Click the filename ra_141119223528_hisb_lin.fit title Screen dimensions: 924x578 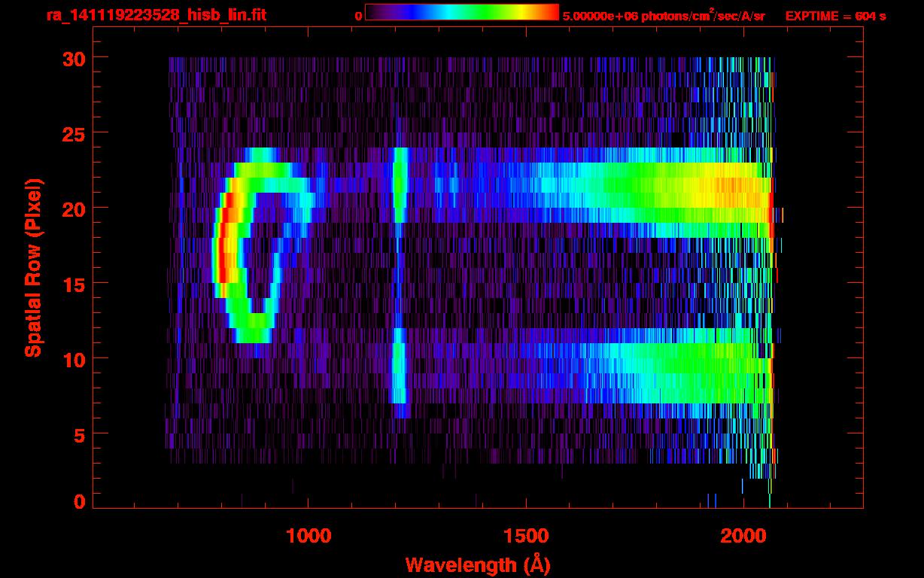tap(156, 15)
